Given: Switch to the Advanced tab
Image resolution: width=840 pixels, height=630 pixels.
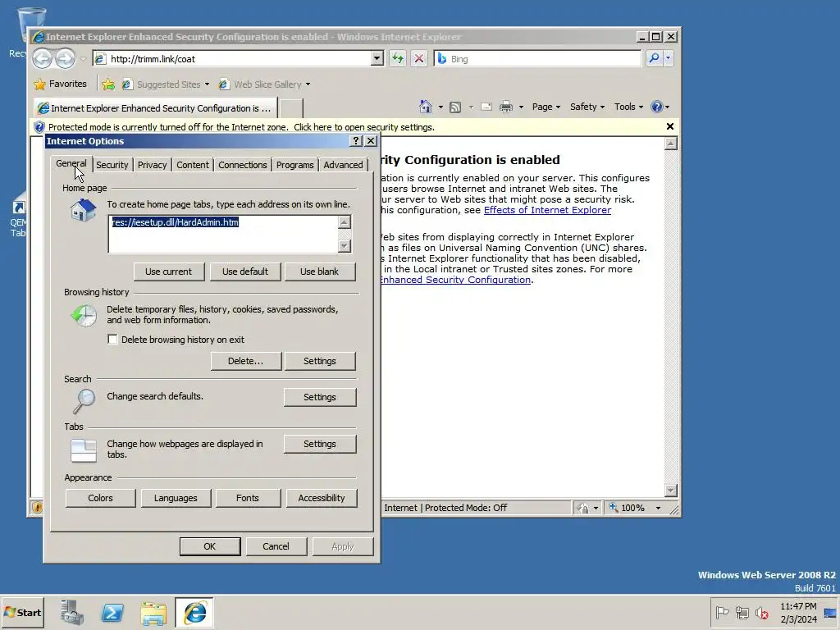Looking at the screenshot, I should (343, 165).
